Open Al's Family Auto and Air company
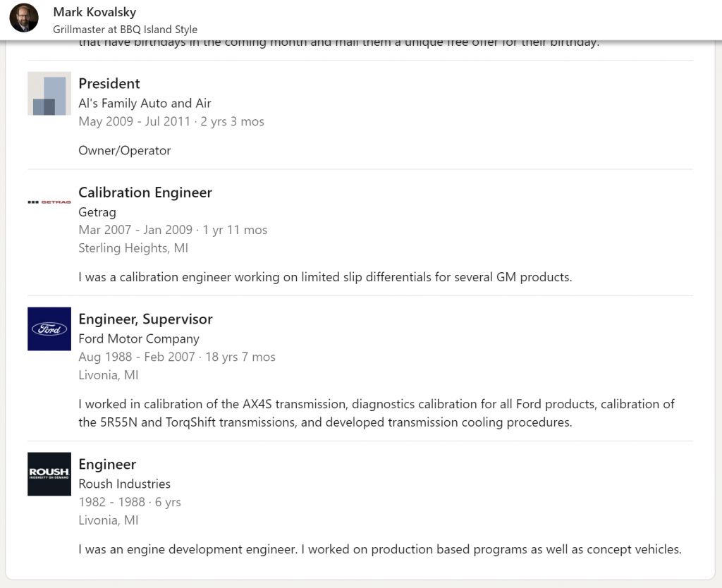 [145, 103]
